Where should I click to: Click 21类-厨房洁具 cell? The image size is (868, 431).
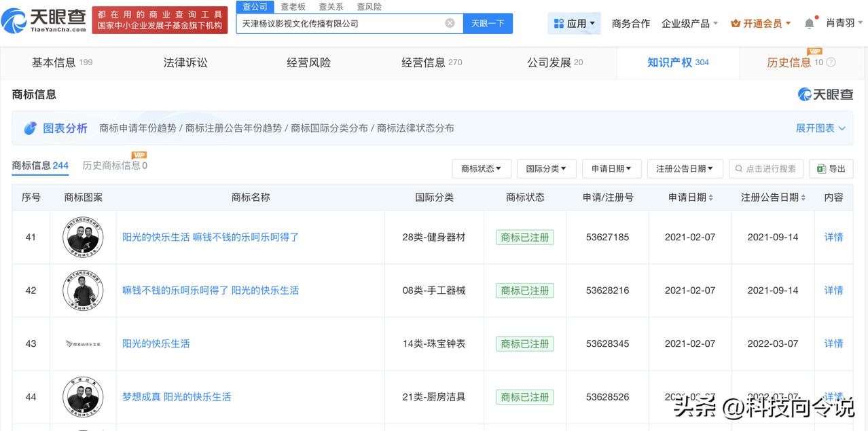[434, 397]
